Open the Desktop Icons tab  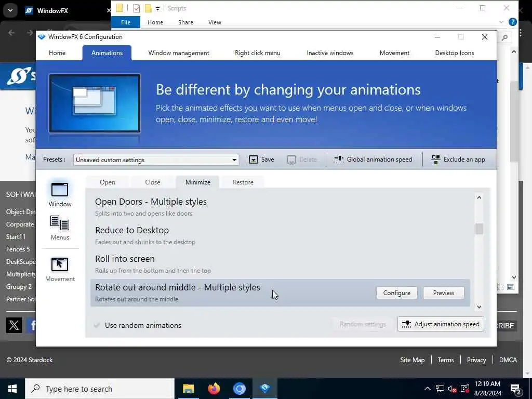coord(454,53)
